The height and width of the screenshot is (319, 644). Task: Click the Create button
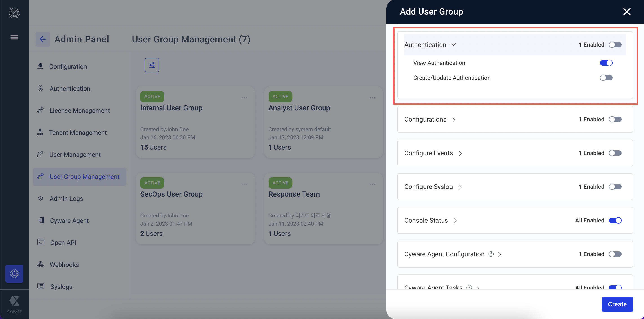[617, 304]
